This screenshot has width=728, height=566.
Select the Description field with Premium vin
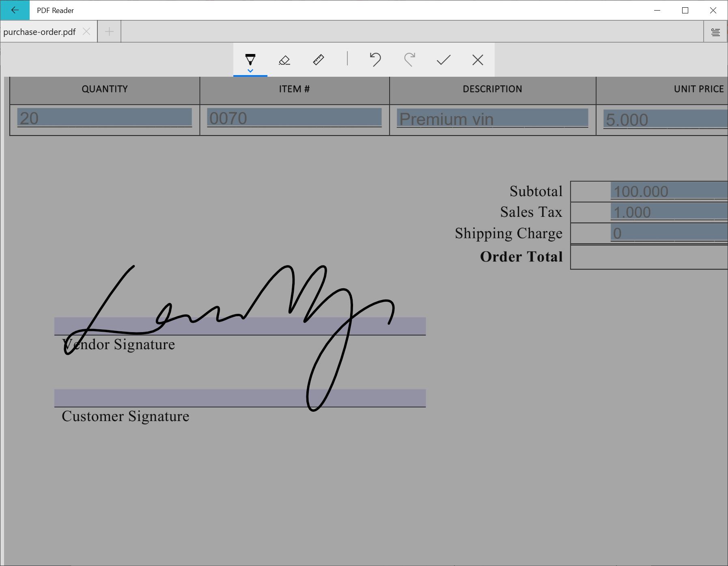click(492, 118)
